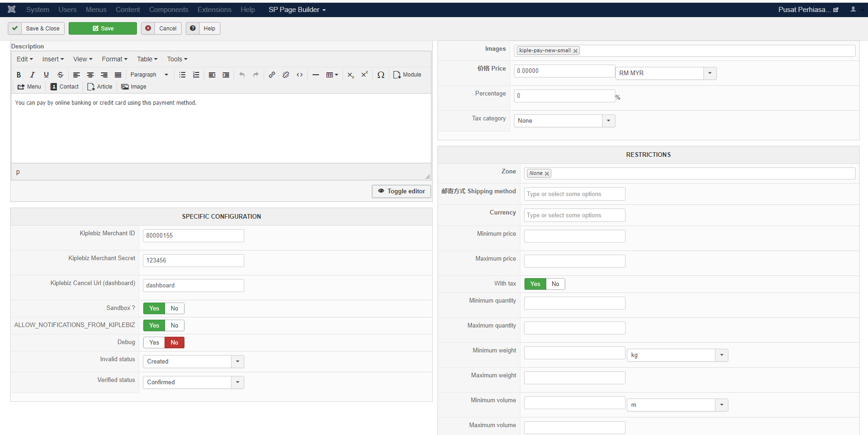Open the source code view icon
This screenshot has width=868, height=435.
click(x=300, y=75)
